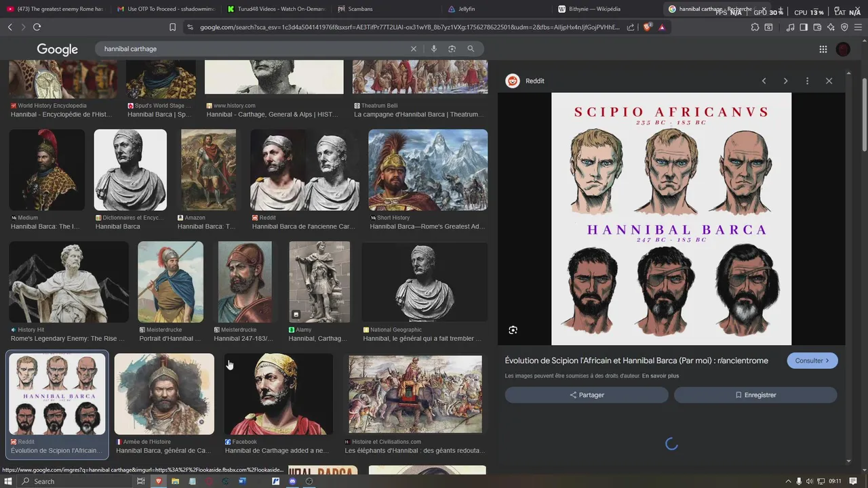868x488 pixels.
Task: Open Dictionnaires et Encyc... Hannibal bust thumbnail
Action: [x=130, y=170]
